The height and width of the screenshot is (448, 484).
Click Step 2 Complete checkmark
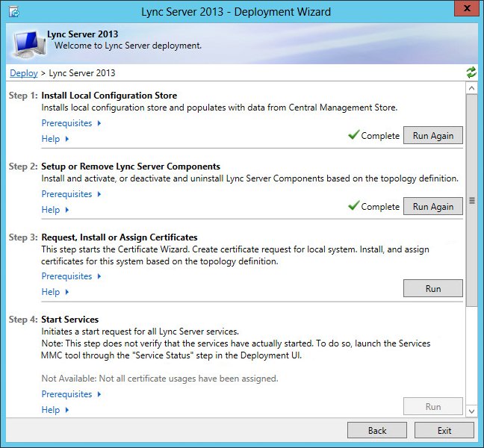pyautogui.click(x=354, y=205)
